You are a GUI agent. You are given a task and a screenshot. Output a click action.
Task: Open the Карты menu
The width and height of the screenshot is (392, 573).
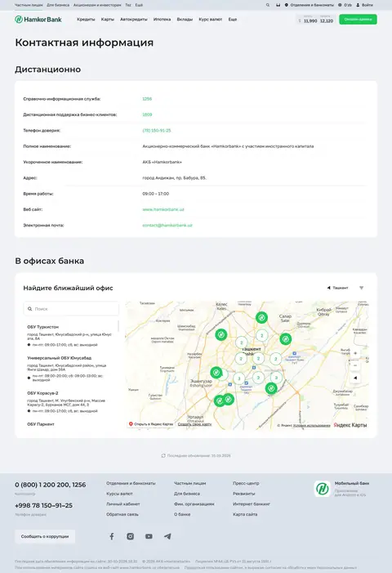click(107, 20)
